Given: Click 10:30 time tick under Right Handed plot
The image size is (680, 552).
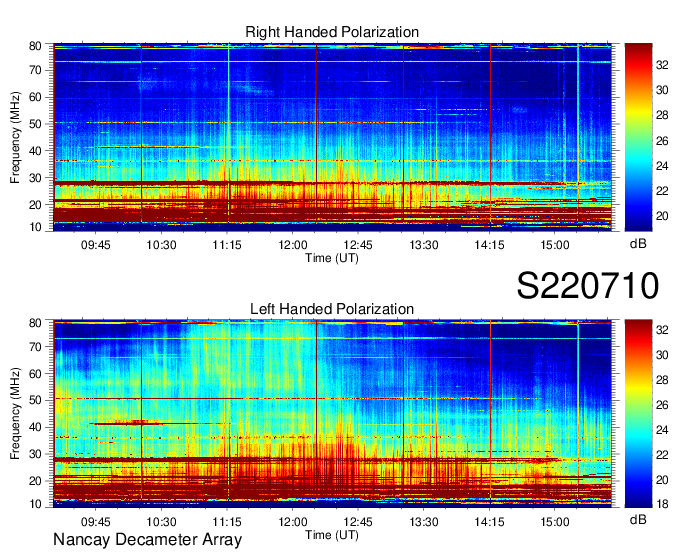Looking at the screenshot, I should 161,245.
